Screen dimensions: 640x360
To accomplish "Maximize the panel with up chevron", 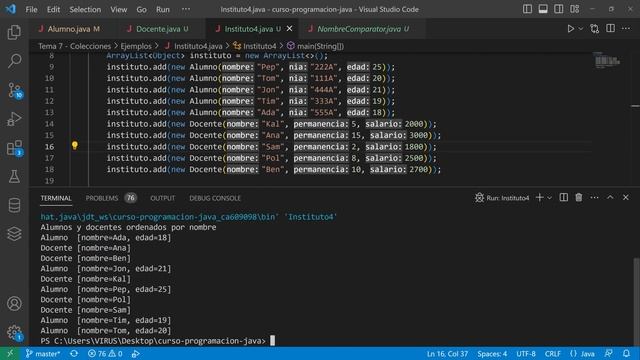I will [x=610, y=198].
